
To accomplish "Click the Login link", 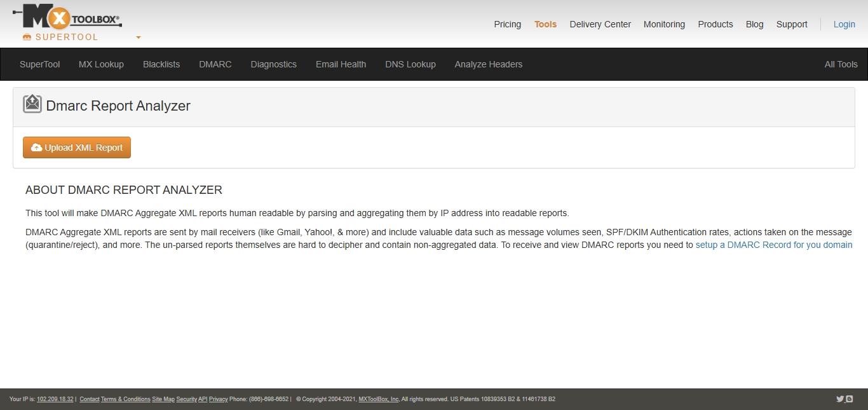I will (844, 24).
